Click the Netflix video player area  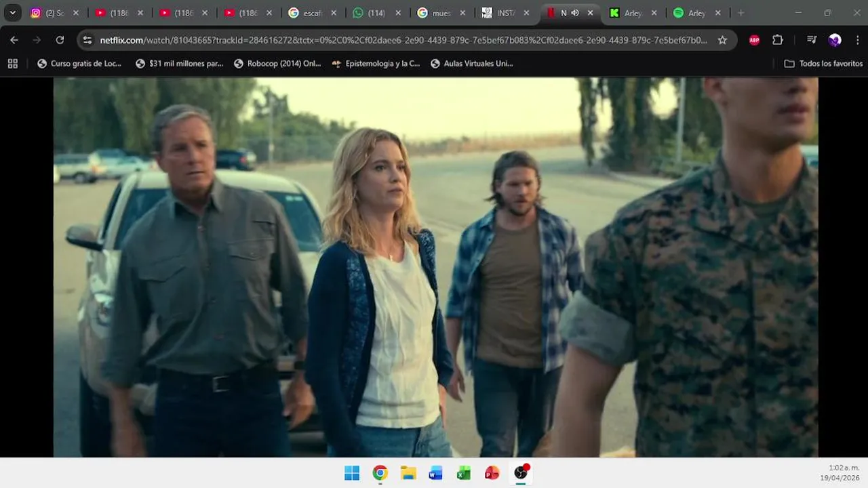point(435,267)
